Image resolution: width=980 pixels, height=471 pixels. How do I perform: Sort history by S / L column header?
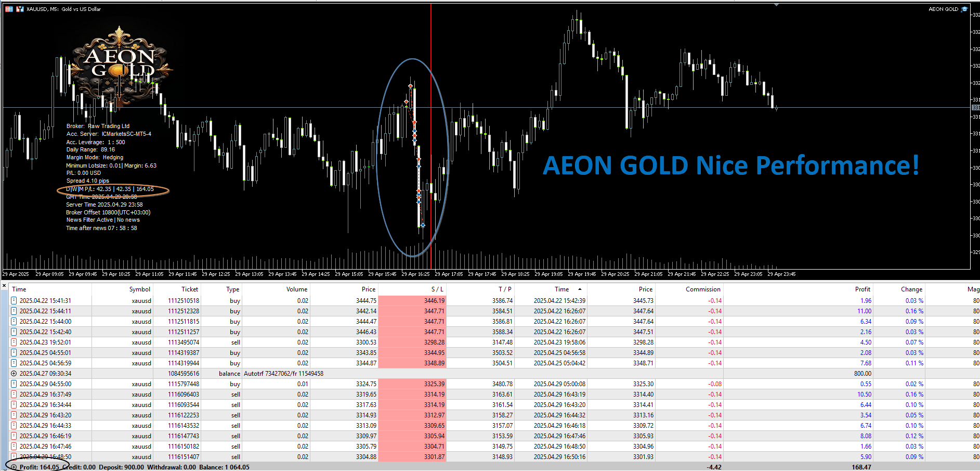(x=412, y=289)
